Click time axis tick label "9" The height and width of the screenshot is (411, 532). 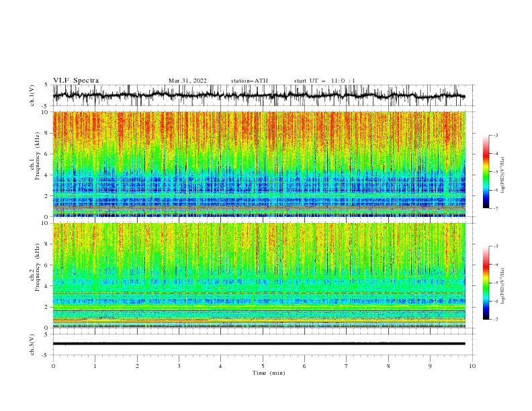(430, 366)
